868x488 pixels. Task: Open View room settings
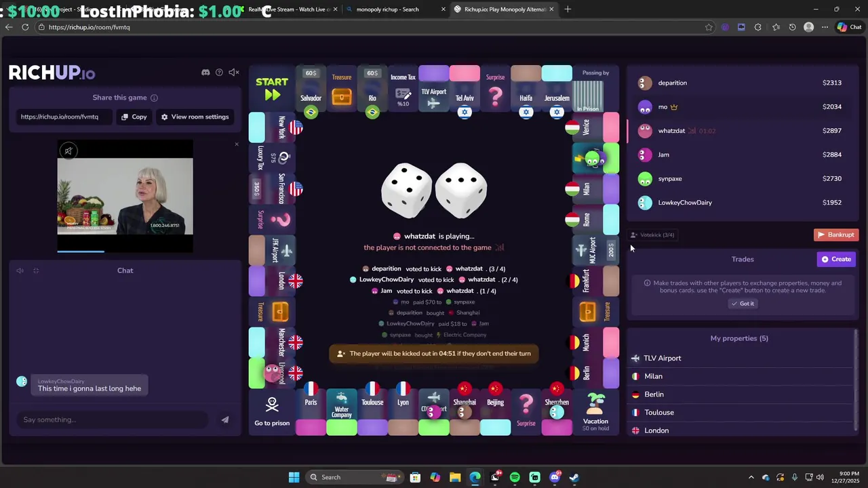195,117
